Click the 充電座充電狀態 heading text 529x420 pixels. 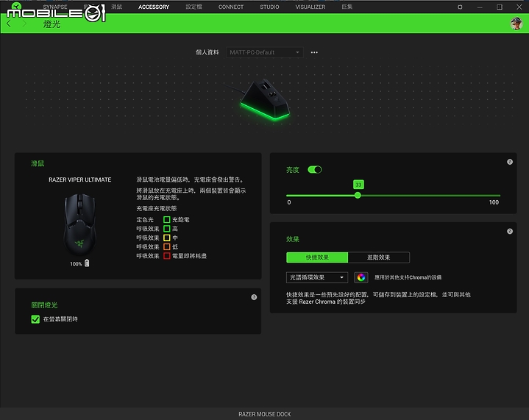click(x=157, y=208)
